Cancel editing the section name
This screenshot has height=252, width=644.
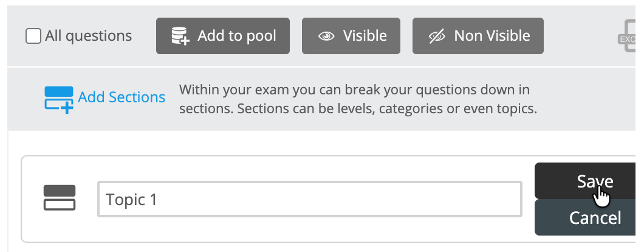(x=585, y=217)
